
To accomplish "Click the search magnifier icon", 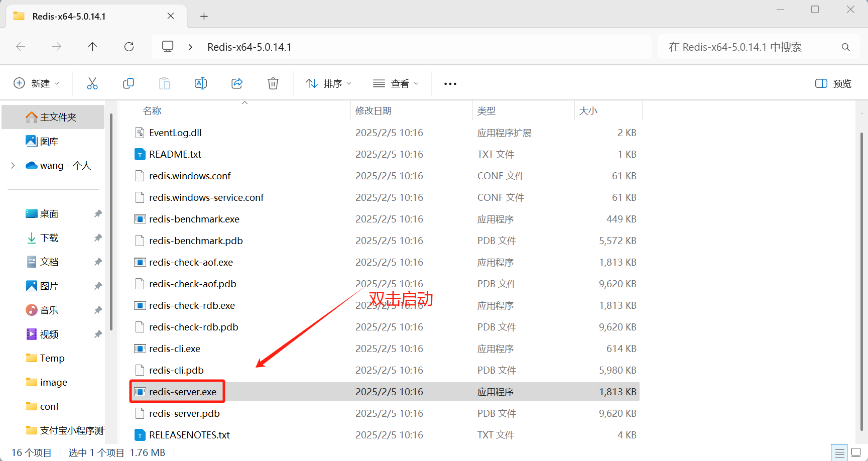I will tap(846, 47).
